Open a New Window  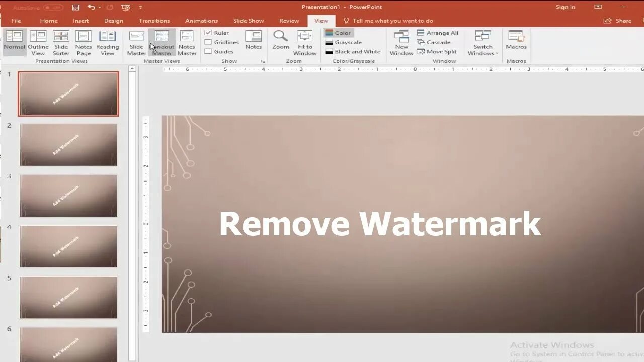(x=401, y=42)
